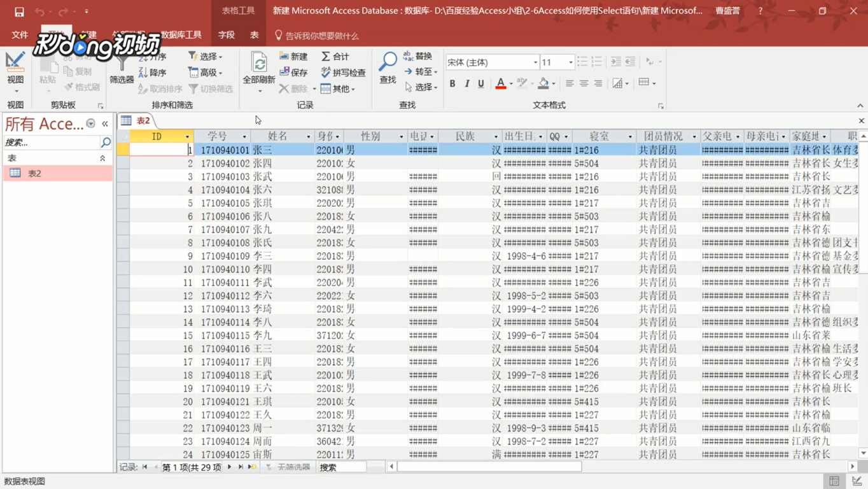Open the 学号 column header dropdown arrow
The width and height of the screenshot is (868, 489).
(x=244, y=137)
